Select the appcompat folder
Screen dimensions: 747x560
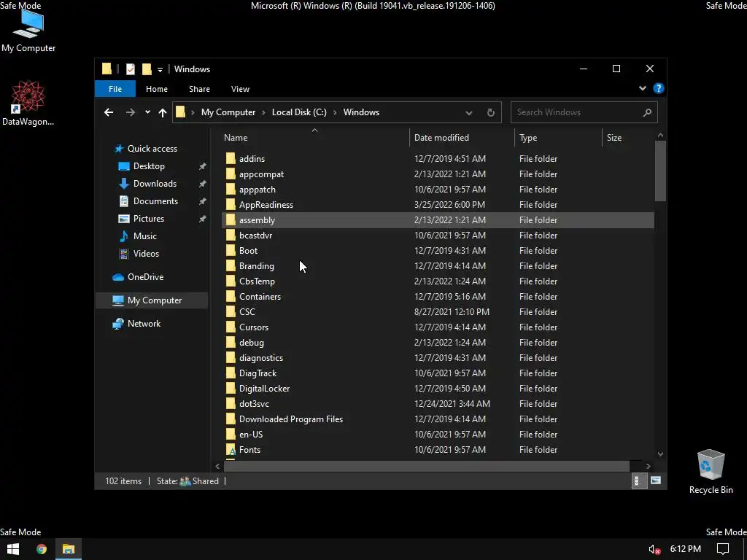click(262, 174)
